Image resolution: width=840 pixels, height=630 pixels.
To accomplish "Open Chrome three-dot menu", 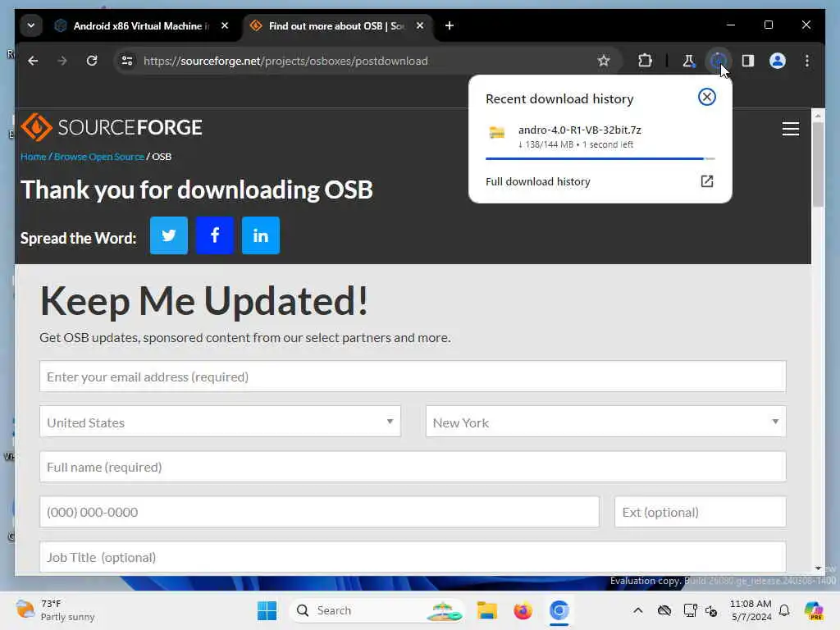I will [x=807, y=61].
